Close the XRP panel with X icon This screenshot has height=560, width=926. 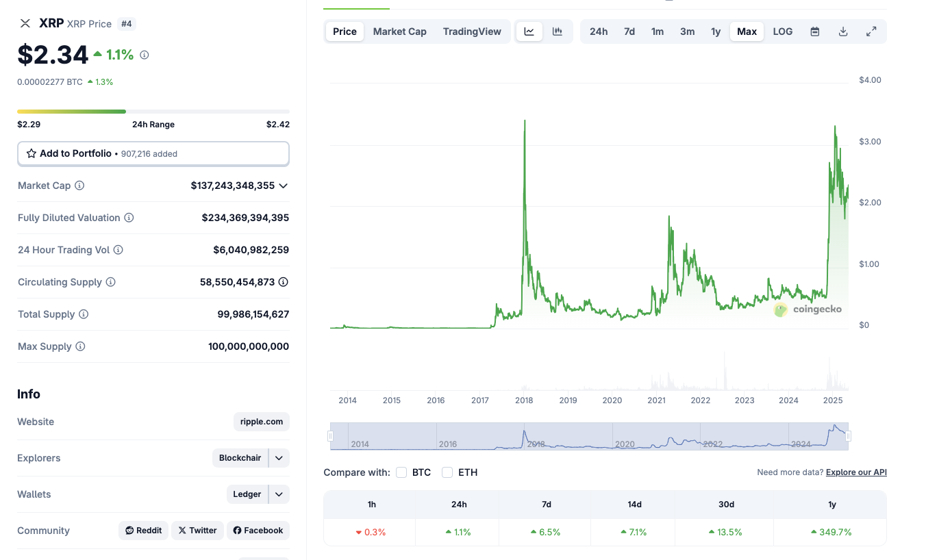pyautogui.click(x=25, y=23)
